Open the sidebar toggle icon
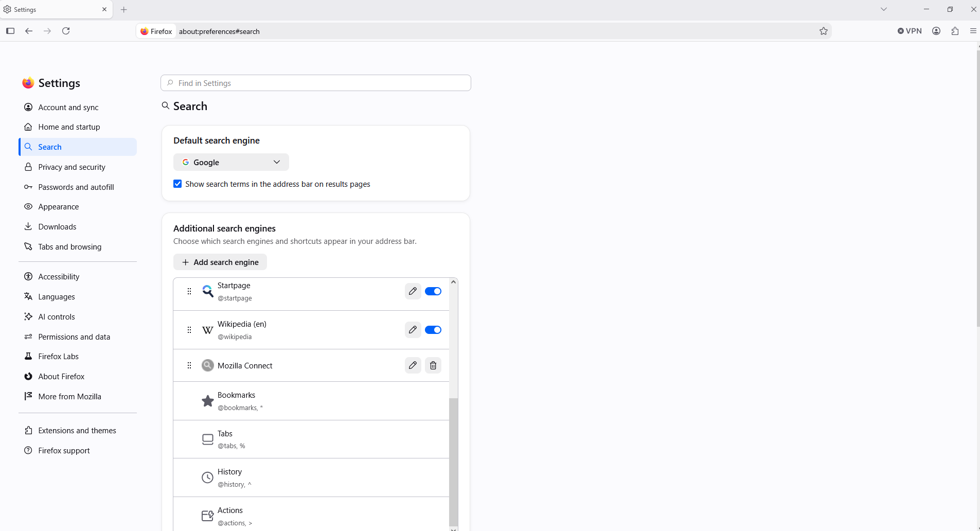The height and width of the screenshot is (531, 980). [10, 31]
